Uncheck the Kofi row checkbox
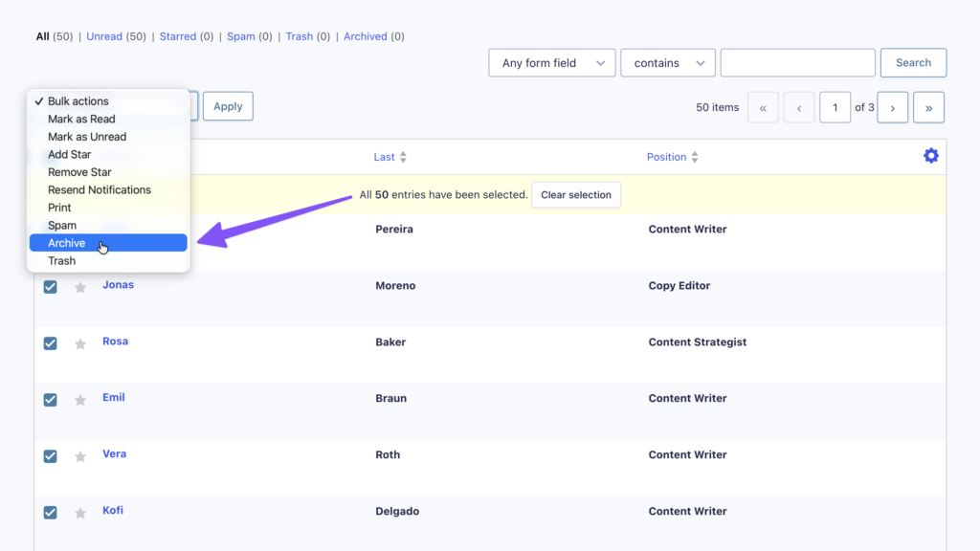 pos(50,513)
